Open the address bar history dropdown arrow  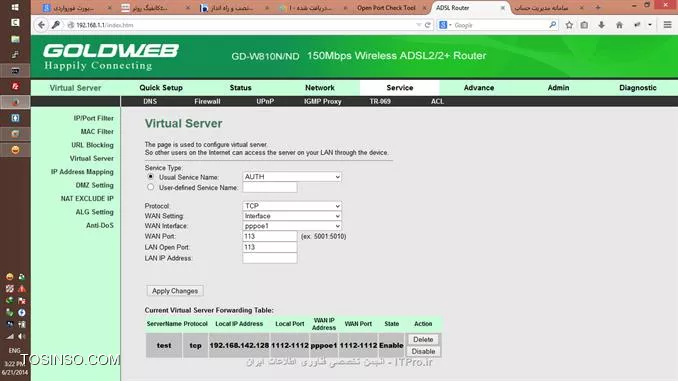[419, 25]
